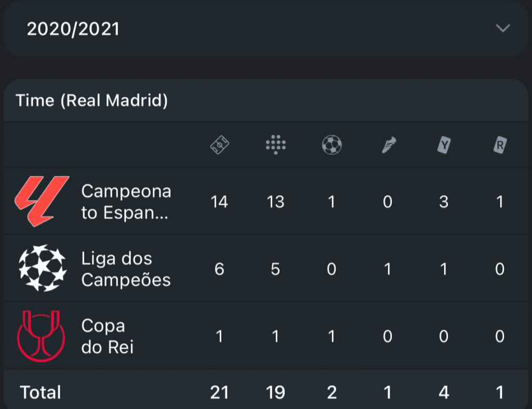Select the Copa do Rei row
The width and height of the screenshot is (532, 409).
coord(107,336)
